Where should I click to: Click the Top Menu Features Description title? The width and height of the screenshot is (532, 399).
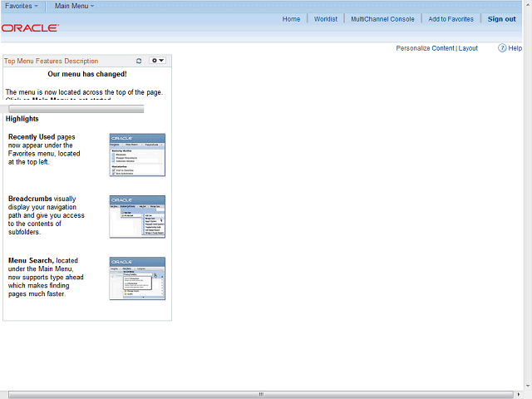[x=51, y=61]
